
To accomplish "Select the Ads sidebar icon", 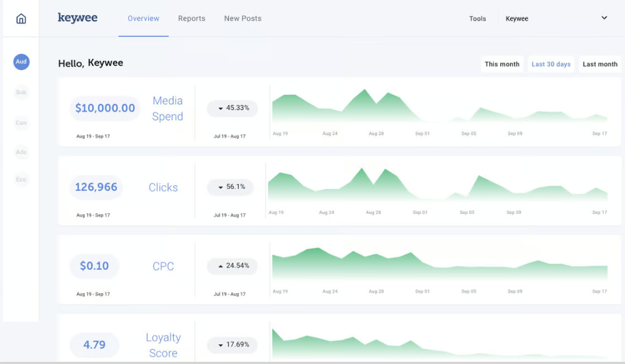I will coord(21,152).
